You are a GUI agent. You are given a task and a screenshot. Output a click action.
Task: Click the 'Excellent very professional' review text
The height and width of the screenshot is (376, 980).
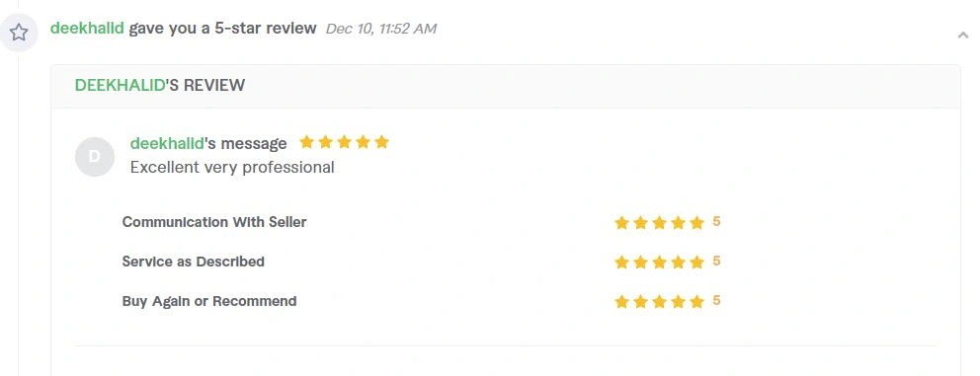[x=232, y=168]
